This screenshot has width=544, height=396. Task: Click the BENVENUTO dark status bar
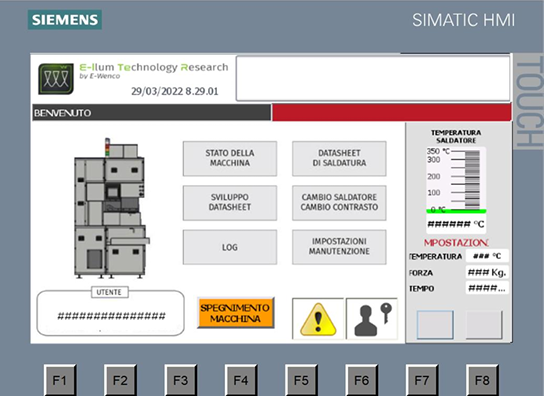(152, 112)
